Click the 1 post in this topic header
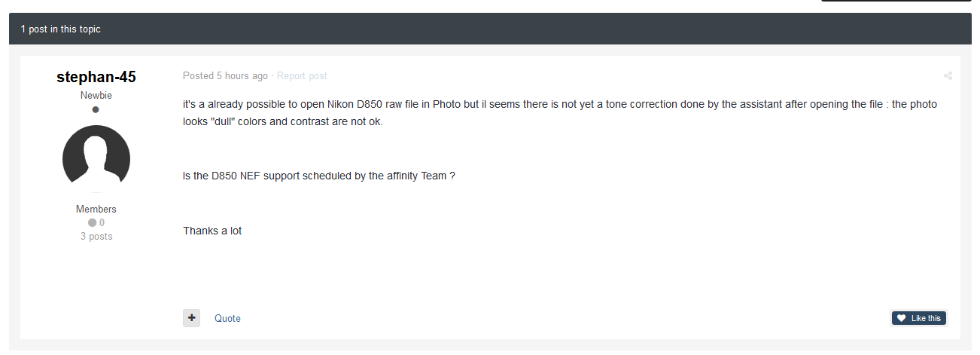Viewport: 980px width, 355px height. [61, 29]
